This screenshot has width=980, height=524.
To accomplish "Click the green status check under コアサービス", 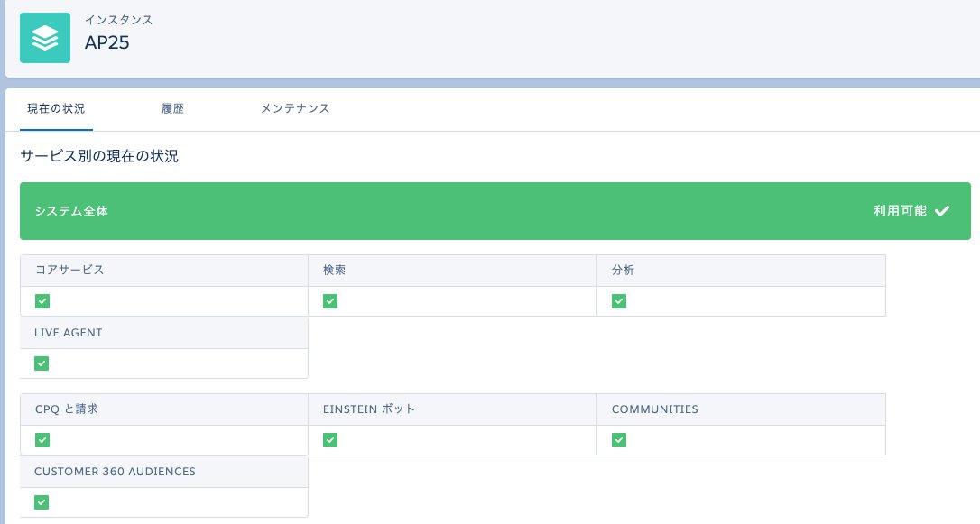I will pos(42,301).
